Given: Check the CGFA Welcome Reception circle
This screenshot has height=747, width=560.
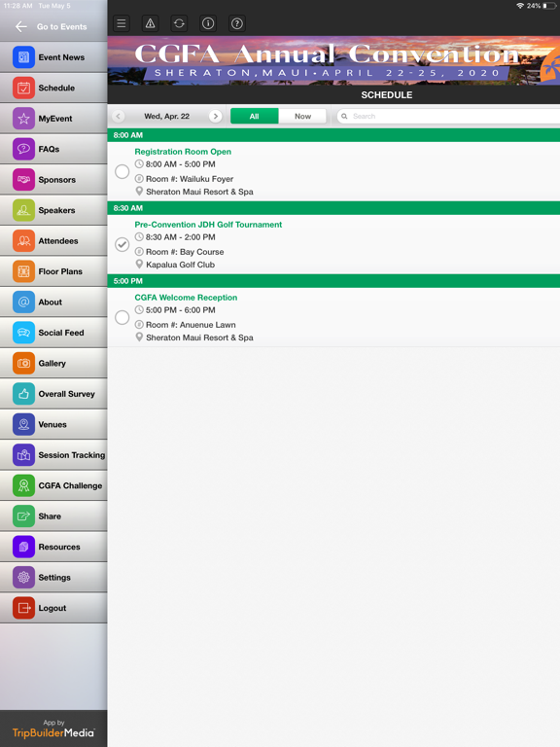Looking at the screenshot, I should [x=122, y=317].
